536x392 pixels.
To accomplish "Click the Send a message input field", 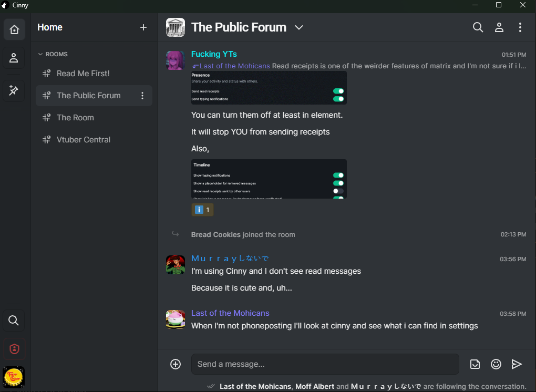I will pos(325,364).
